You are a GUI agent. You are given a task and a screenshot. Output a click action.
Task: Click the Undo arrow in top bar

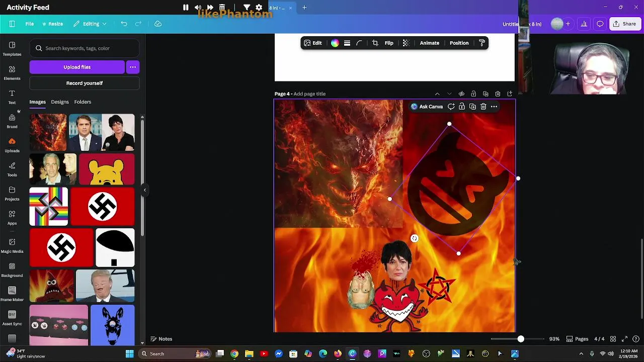point(124,24)
